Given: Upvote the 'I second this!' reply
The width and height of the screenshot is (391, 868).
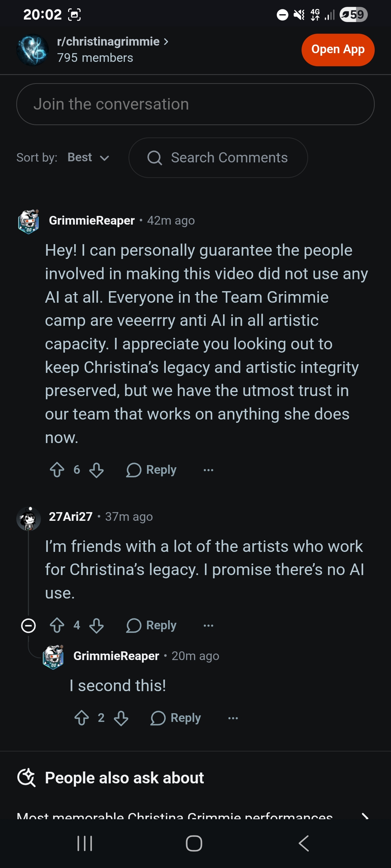Looking at the screenshot, I should click(81, 718).
